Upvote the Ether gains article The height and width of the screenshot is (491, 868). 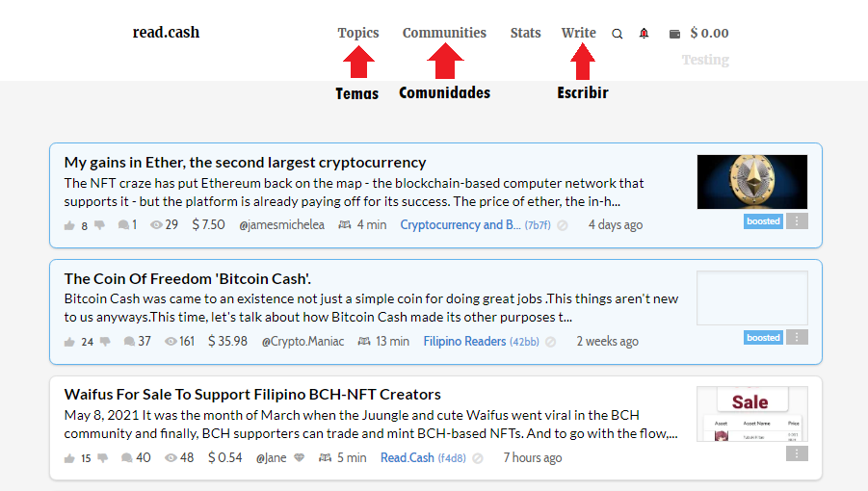69,225
